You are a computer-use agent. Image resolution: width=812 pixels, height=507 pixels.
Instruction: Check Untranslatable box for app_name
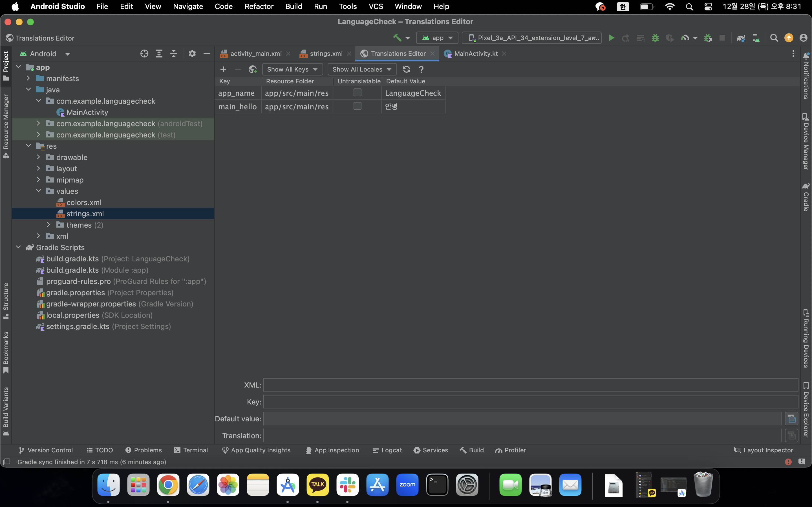pos(357,93)
